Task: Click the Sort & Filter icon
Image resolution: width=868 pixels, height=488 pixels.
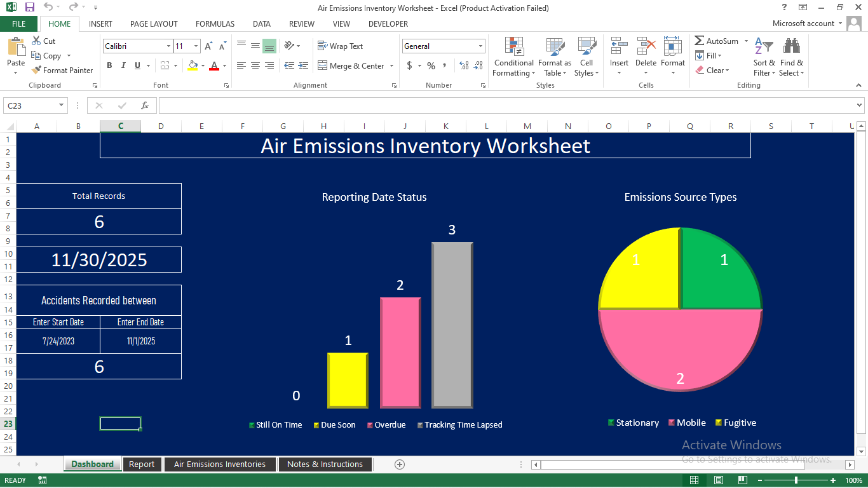Action: 764,48
